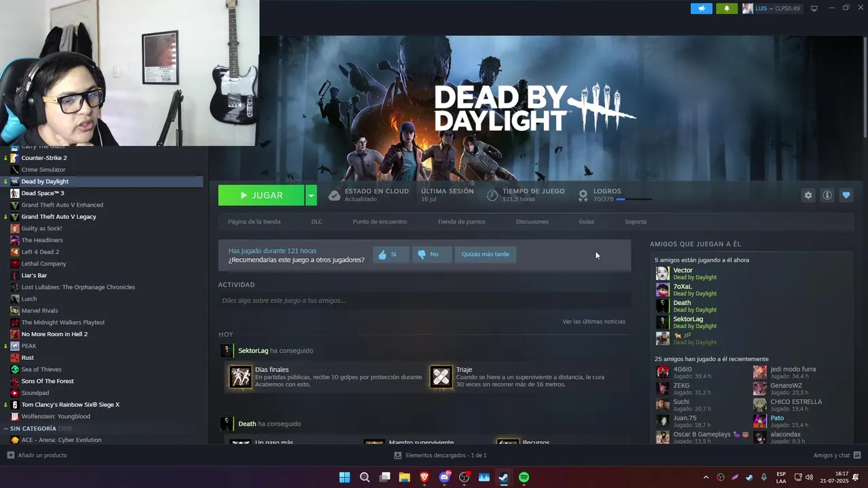Switch to Big Picture mode icon
The width and height of the screenshot is (868, 488).
(814, 8)
